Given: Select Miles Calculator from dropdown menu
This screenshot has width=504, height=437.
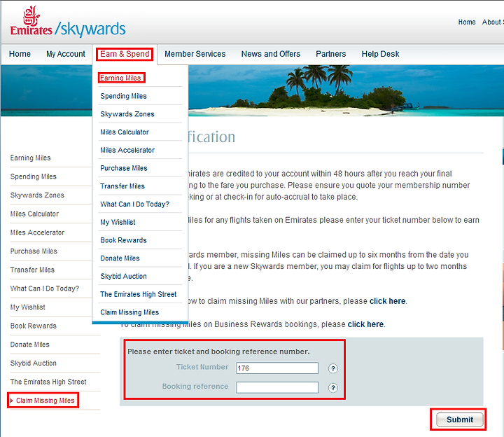Looking at the screenshot, I should point(125,132).
